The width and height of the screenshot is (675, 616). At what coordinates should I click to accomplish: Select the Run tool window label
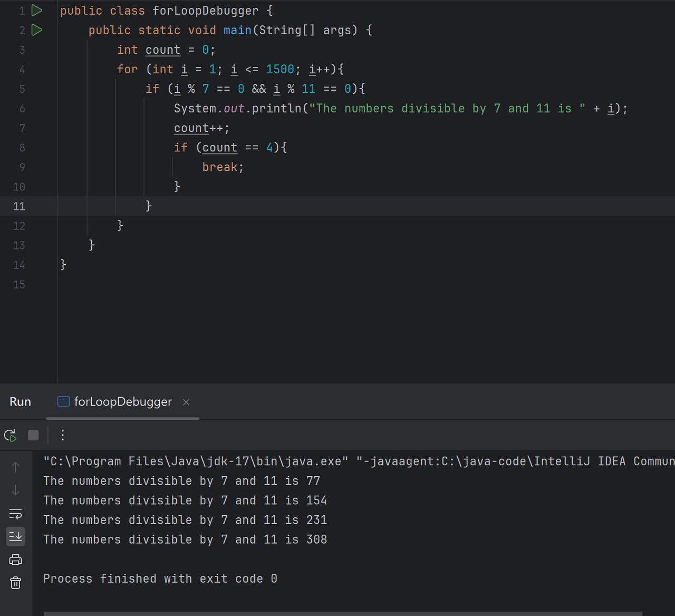coord(20,402)
